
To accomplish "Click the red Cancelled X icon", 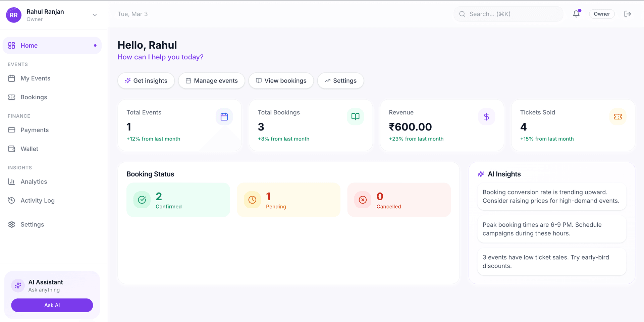I will (x=363, y=200).
